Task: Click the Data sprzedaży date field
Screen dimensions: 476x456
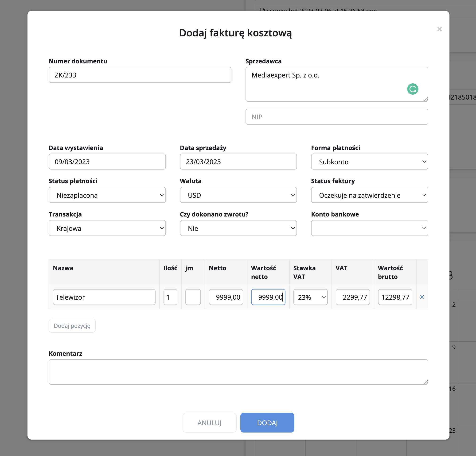Action: 238,162
